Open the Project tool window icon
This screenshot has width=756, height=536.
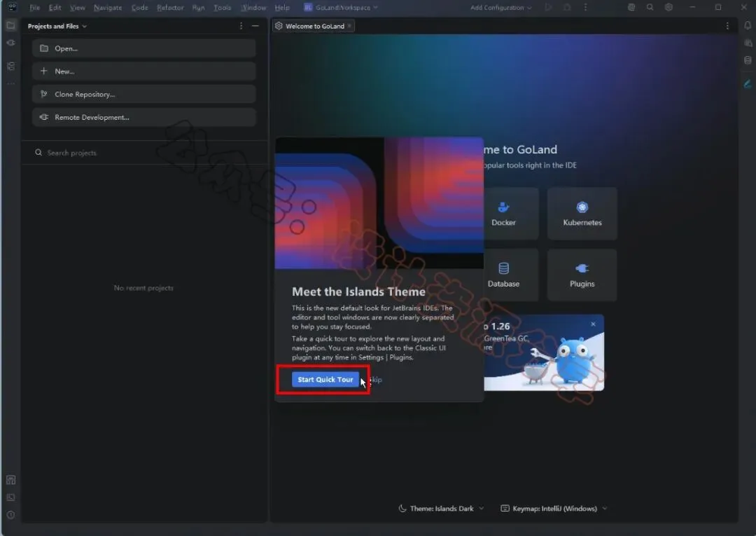10,25
